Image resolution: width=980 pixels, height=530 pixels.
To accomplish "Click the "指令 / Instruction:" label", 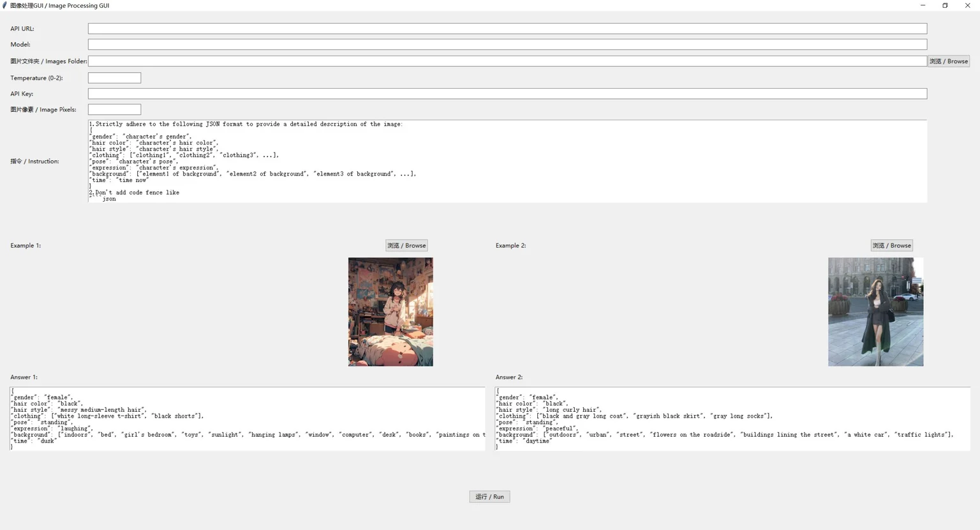I will pyautogui.click(x=34, y=162).
